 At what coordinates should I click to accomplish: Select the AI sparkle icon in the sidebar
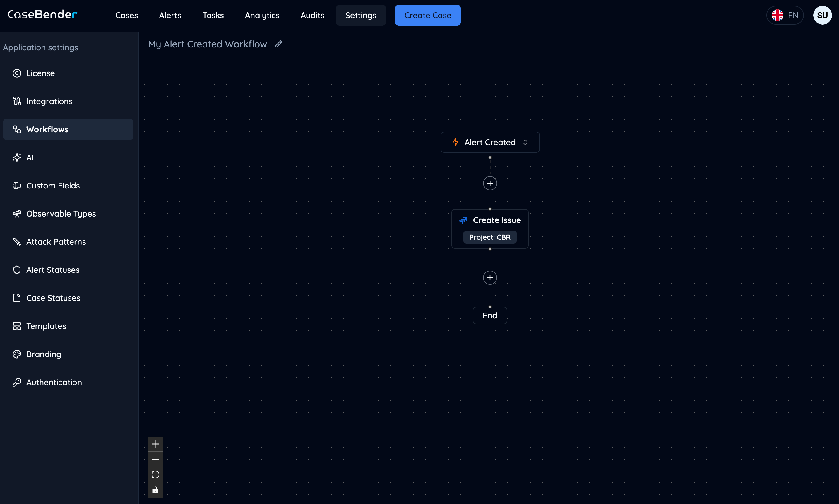[x=17, y=157]
